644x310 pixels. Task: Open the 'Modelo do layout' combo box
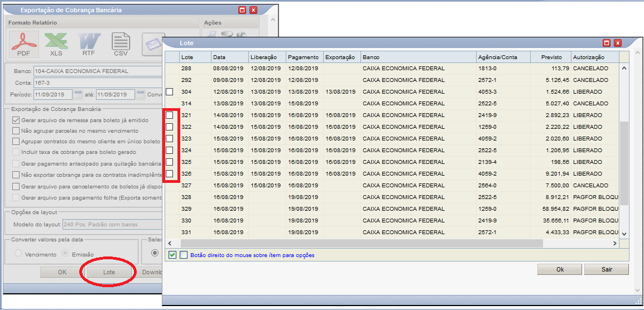coord(113,225)
